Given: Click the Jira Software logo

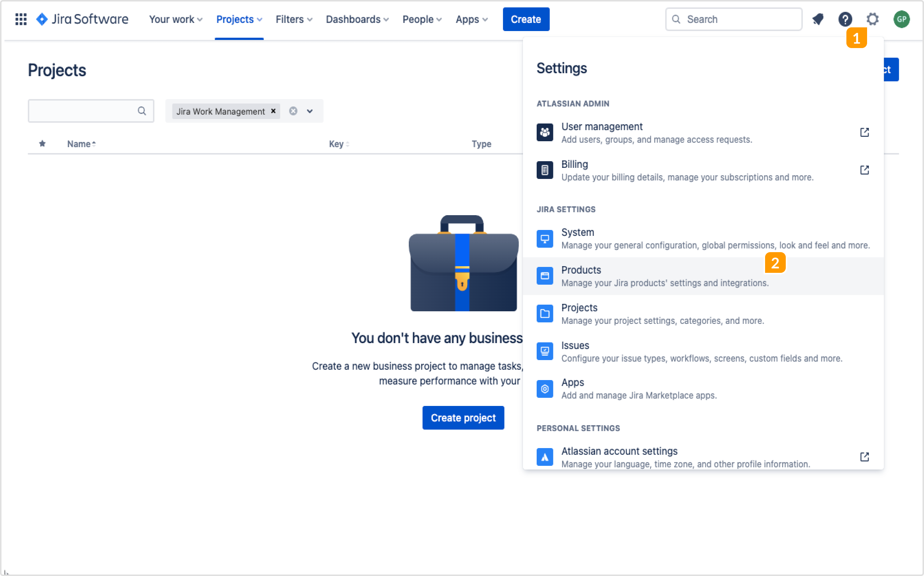Looking at the screenshot, I should (x=82, y=19).
